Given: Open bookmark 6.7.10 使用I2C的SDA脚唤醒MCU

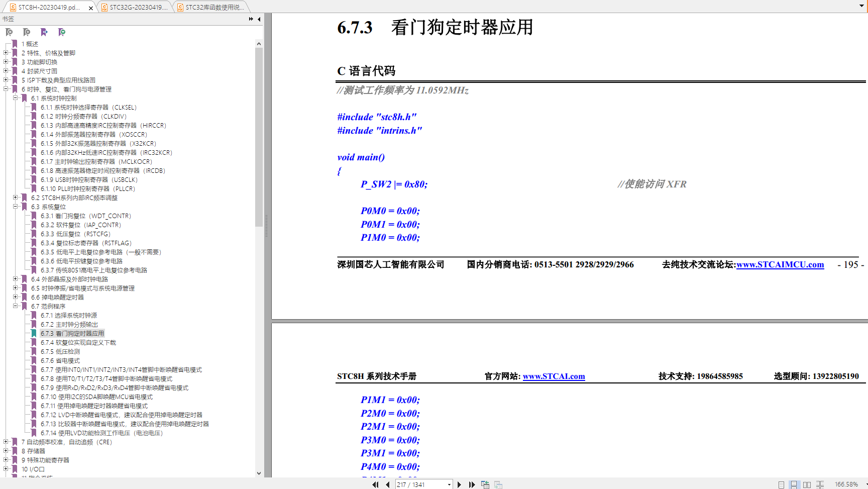Looking at the screenshot, I should [x=96, y=397].
